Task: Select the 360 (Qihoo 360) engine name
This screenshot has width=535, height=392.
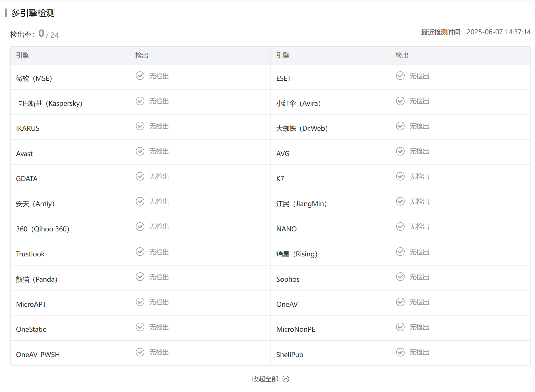Action: point(43,229)
